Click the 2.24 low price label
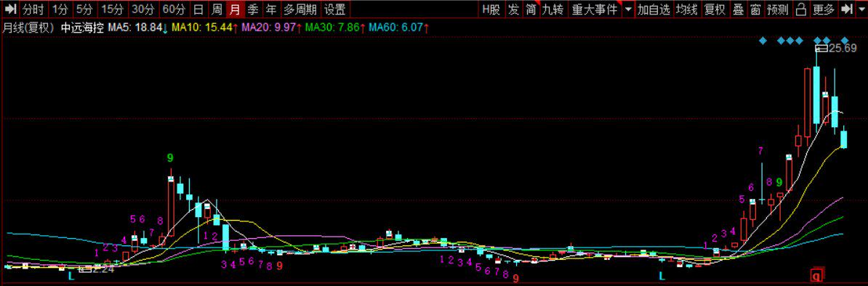Image resolution: width=868 pixels, height=286 pixels. tap(103, 269)
